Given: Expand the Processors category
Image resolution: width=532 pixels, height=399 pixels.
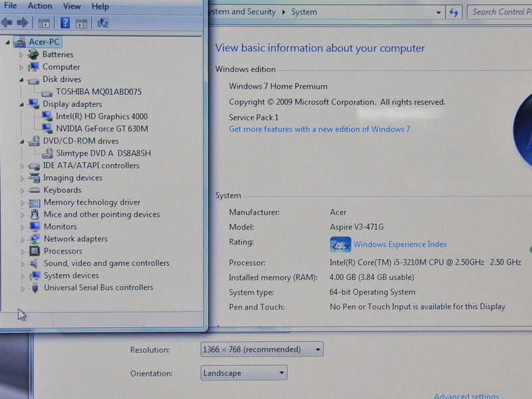Looking at the screenshot, I should click(x=23, y=252).
